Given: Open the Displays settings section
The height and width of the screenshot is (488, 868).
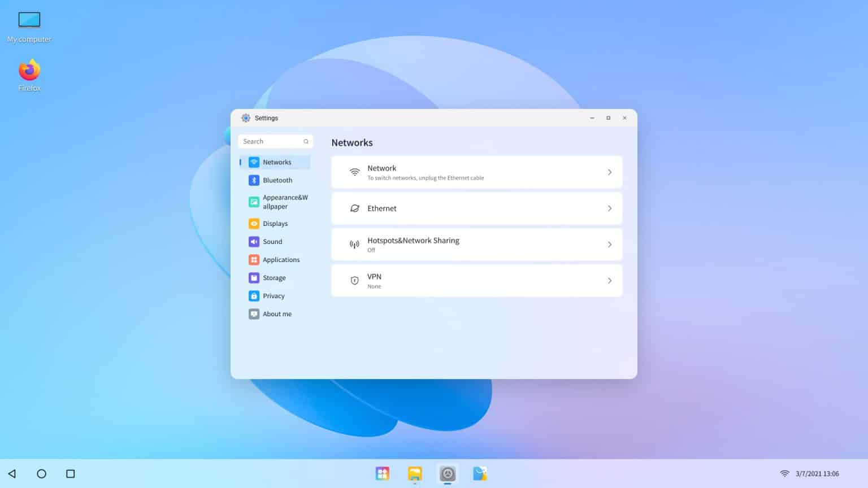Looking at the screenshot, I should click(275, 223).
